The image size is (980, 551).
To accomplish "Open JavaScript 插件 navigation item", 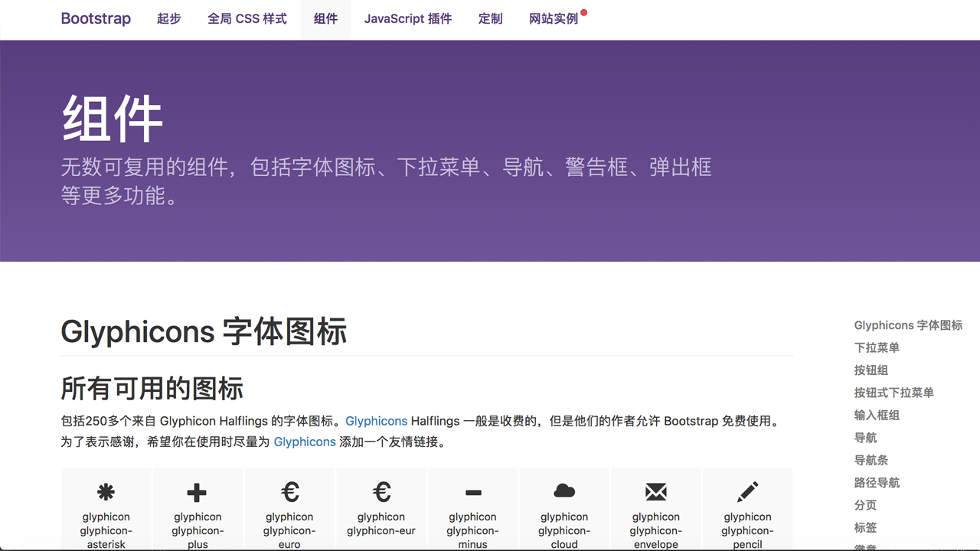I will (x=408, y=18).
